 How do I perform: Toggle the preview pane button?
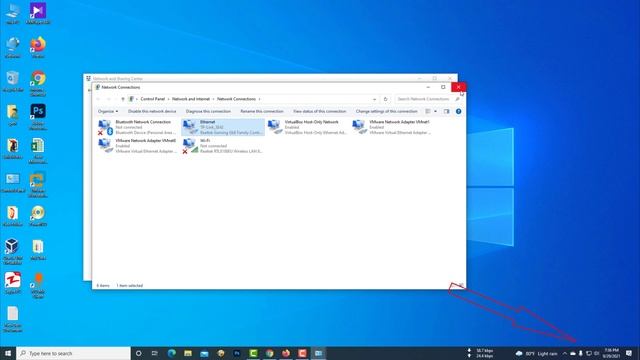click(x=447, y=111)
